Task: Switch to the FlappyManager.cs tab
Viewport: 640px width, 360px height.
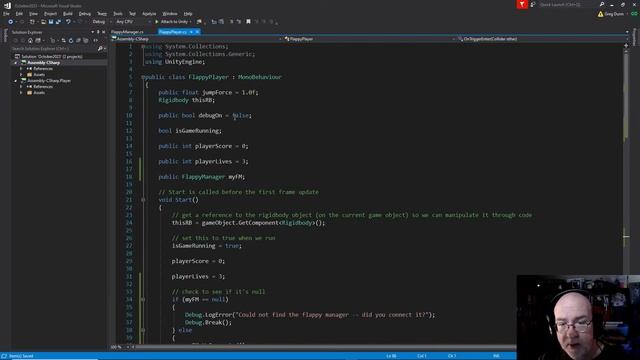Action: pos(127,32)
